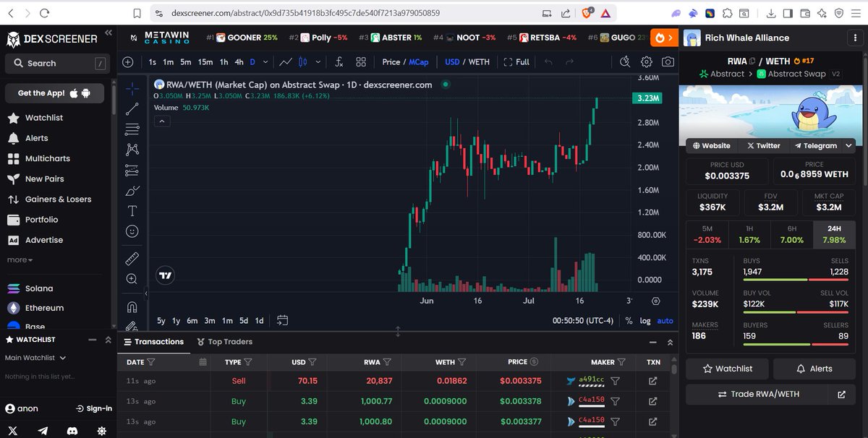Switch chart denomination to WETH
The height and width of the screenshot is (438, 868).
(x=479, y=62)
